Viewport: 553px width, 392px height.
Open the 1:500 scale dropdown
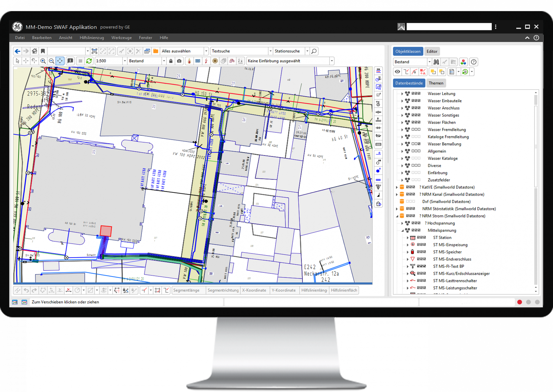[x=125, y=61]
